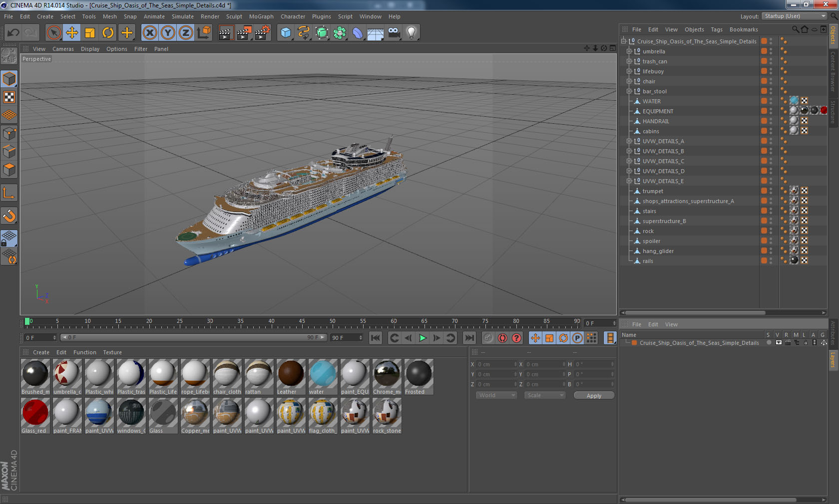Open the Layout Startup dropdown
The height and width of the screenshot is (504, 839).
795,16
